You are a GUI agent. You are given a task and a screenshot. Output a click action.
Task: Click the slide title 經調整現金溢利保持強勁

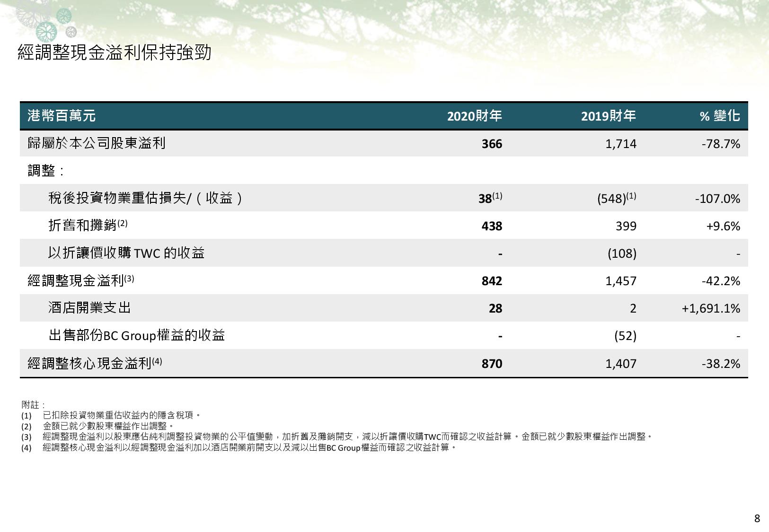tap(114, 53)
